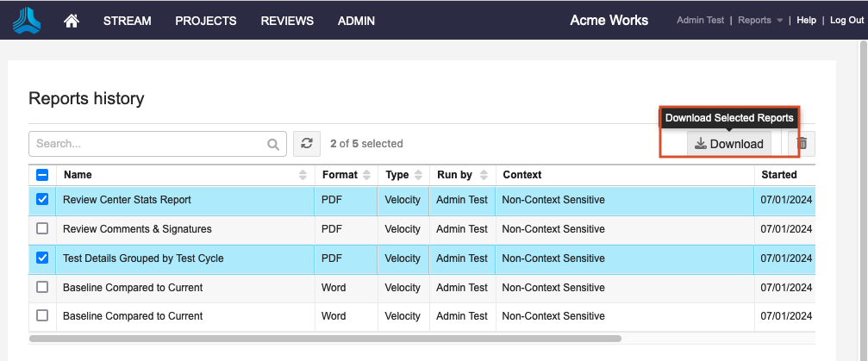This screenshot has height=361, width=868.
Task: Uncheck Test Details Grouped by Test Cycle
Action: 42,258
